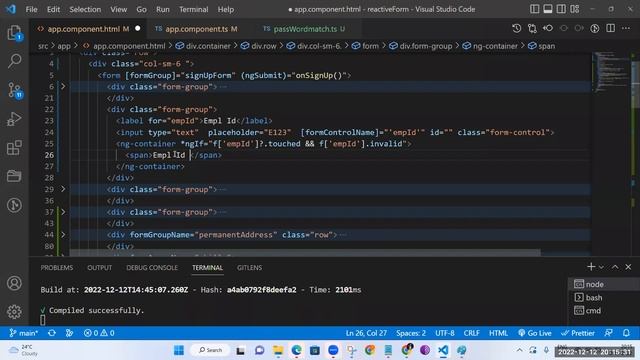Image resolution: width=640 pixels, height=360 pixels.
Task: Open the launch profile dropdown beside new terminal
Action: tap(601, 267)
